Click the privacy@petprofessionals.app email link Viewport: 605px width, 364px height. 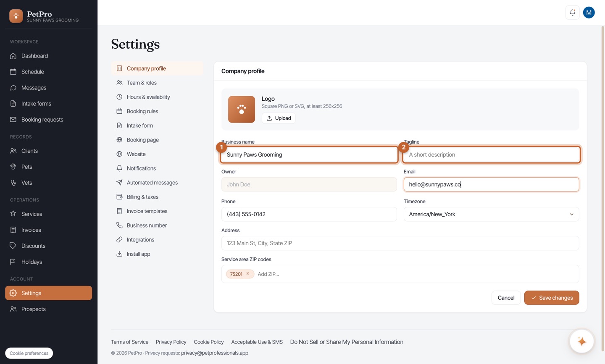pyautogui.click(x=215, y=353)
